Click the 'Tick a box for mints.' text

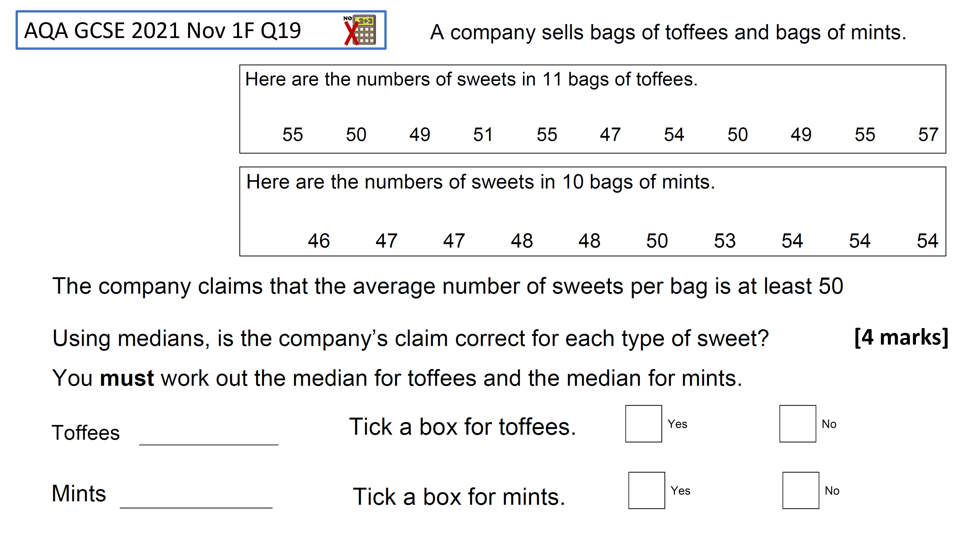tap(459, 497)
